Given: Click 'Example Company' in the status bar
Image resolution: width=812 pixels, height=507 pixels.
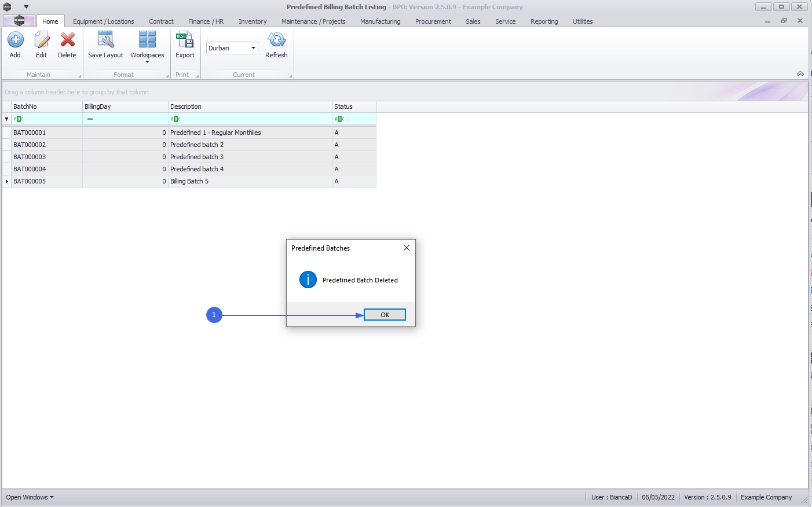Looking at the screenshot, I should coord(766,497).
